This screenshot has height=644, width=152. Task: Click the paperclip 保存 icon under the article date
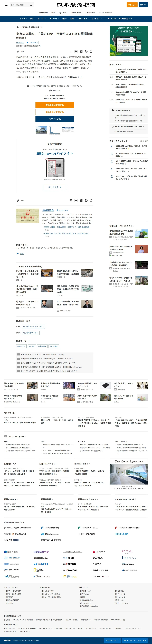click(18, 51)
